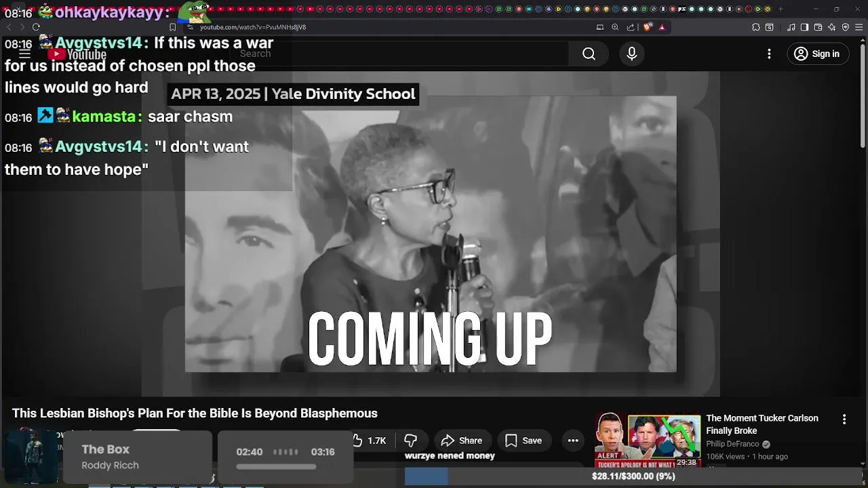Open Brave Wallet icon in toolbar
Screen dimensions: 868x488
pos(818,27)
